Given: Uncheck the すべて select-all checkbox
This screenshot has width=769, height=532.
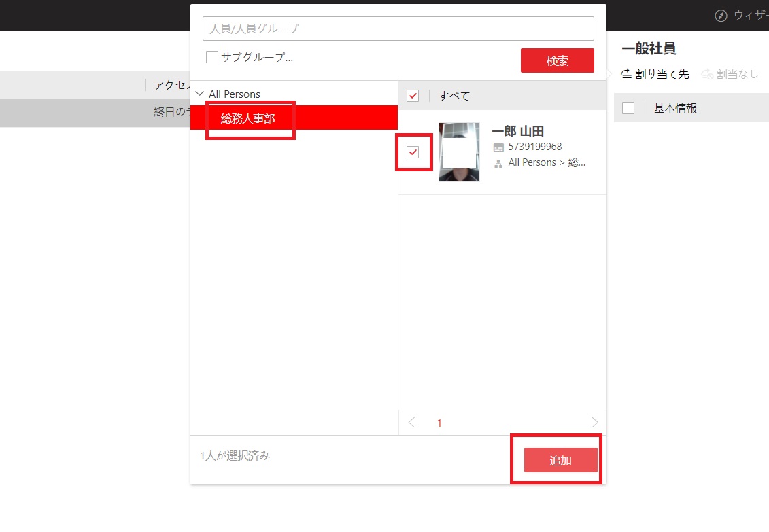Looking at the screenshot, I should 413,96.
